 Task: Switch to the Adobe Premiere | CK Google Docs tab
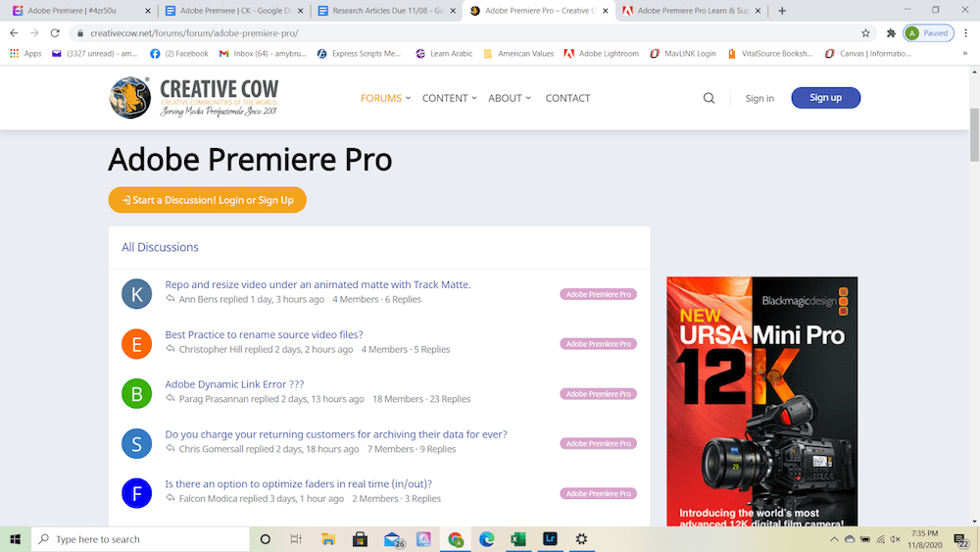coord(235,11)
